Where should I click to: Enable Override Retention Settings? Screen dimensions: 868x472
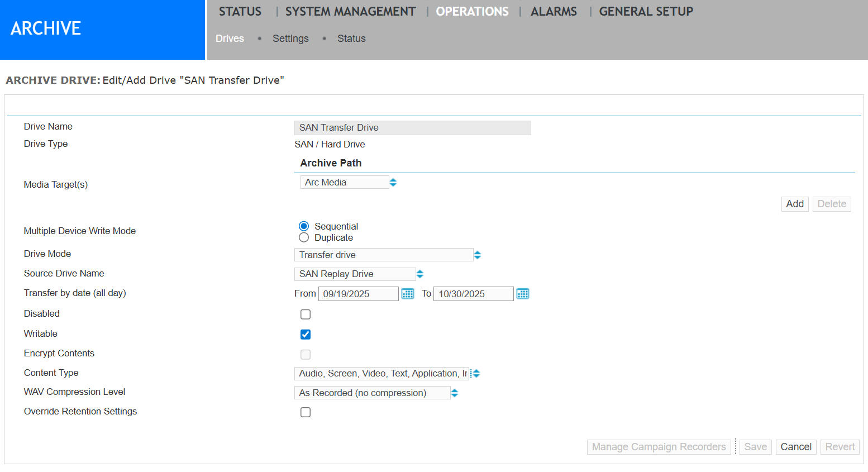coord(305,412)
